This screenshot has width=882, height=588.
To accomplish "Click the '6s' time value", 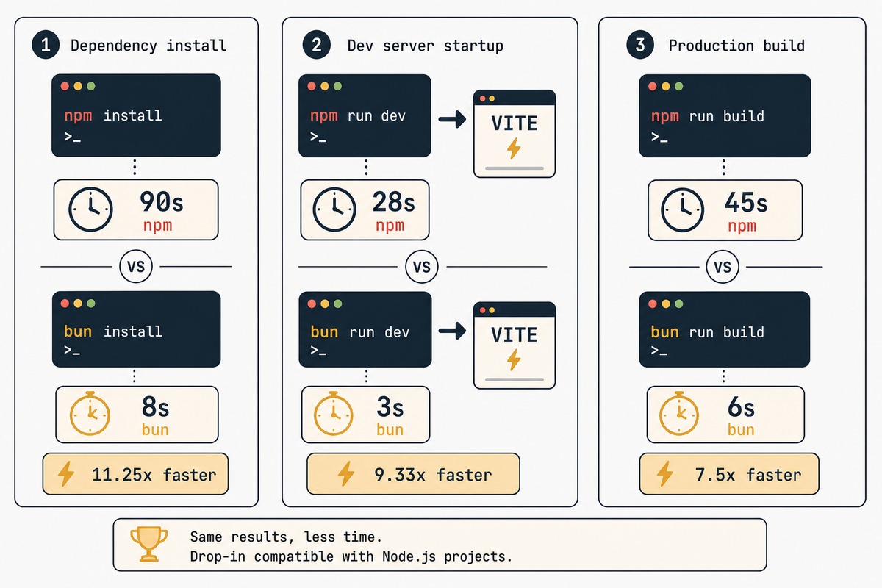I will pyautogui.click(x=742, y=408).
